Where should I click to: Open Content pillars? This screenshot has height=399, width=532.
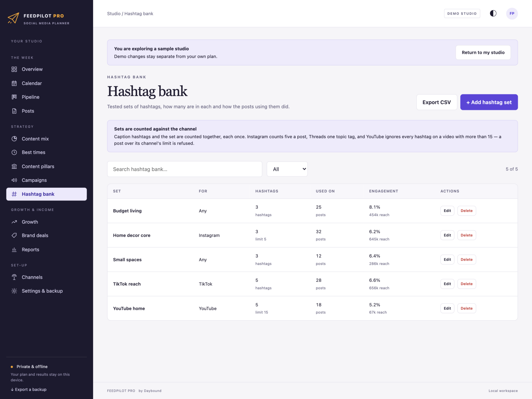[47, 166]
